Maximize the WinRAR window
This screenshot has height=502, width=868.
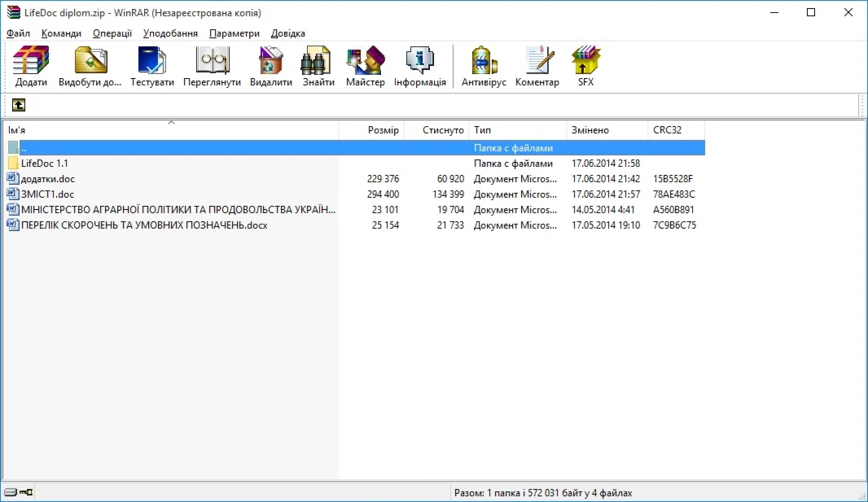point(811,12)
